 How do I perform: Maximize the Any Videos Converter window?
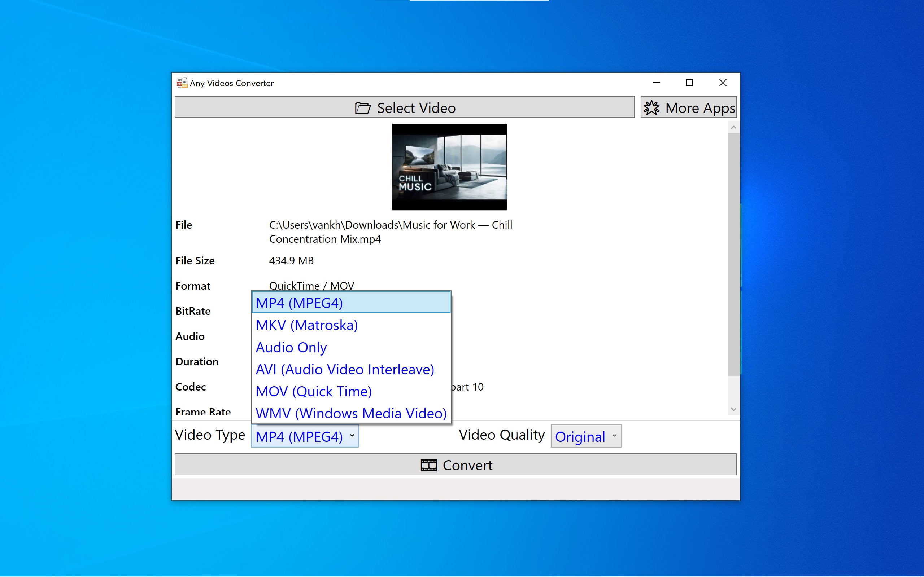click(x=689, y=83)
